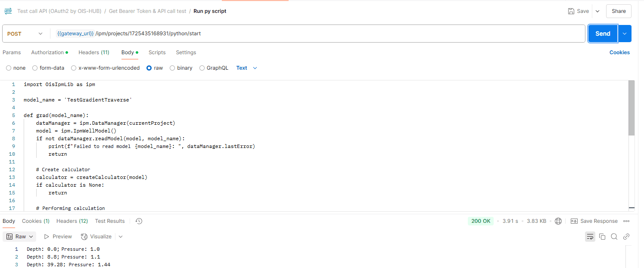Open the response more options ellipsis
The width and height of the screenshot is (644, 268).
tap(626, 221)
